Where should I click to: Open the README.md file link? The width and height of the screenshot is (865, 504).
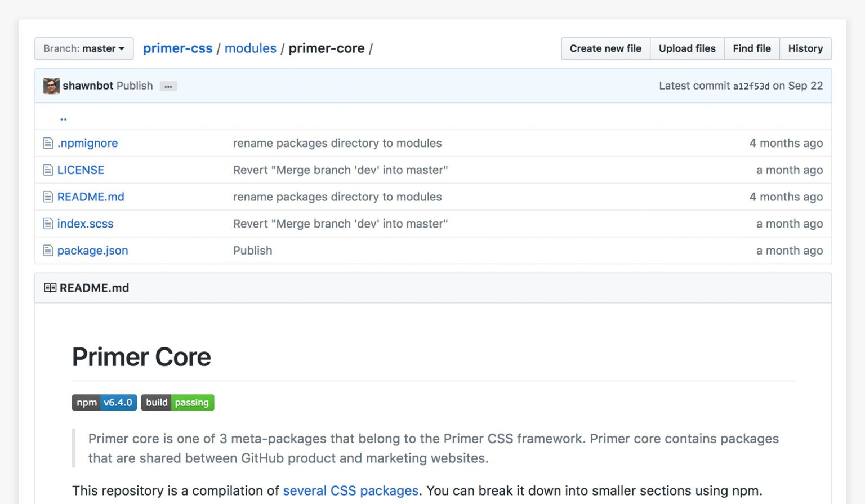91,197
